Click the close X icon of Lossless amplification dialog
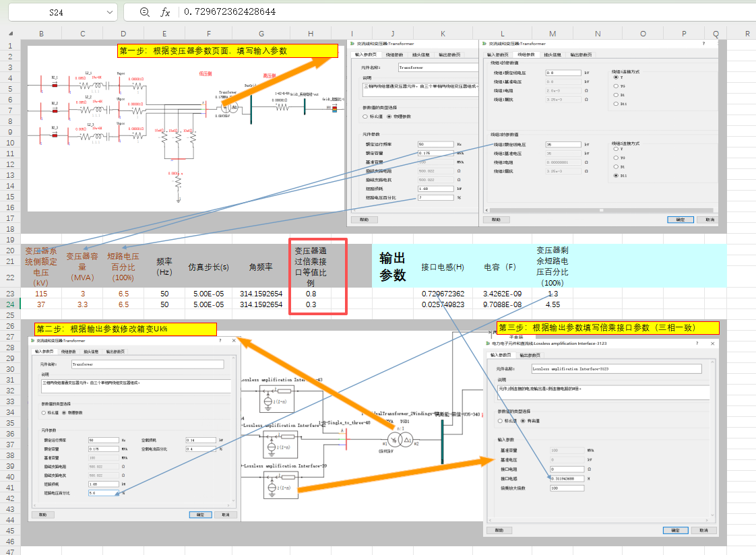The width and height of the screenshot is (756, 555). tap(711, 344)
